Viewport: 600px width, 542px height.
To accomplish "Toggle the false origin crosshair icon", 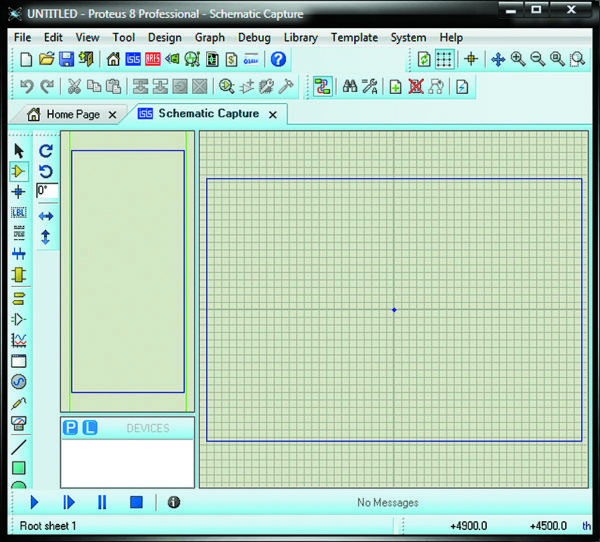I will pos(471,59).
